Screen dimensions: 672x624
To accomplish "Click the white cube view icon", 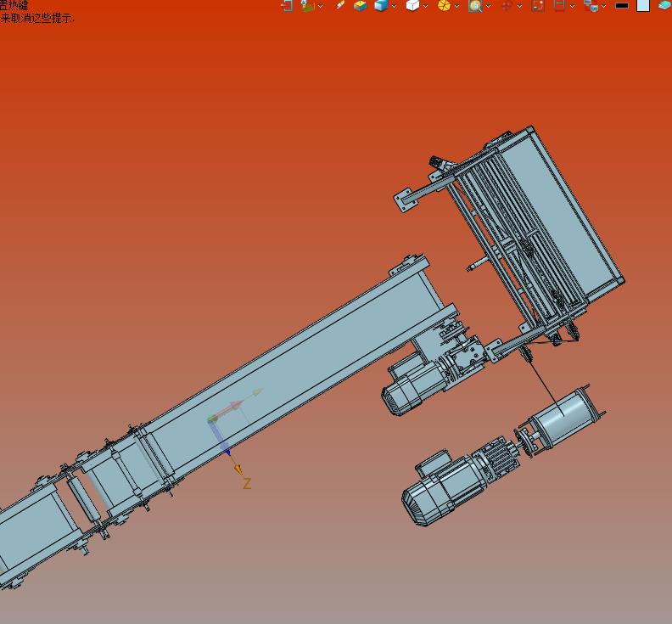I will [x=412, y=6].
